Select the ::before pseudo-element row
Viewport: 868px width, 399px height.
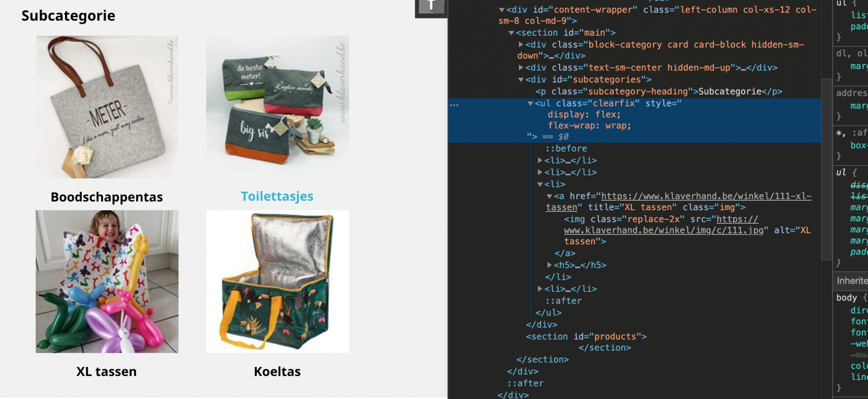(x=566, y=149)
